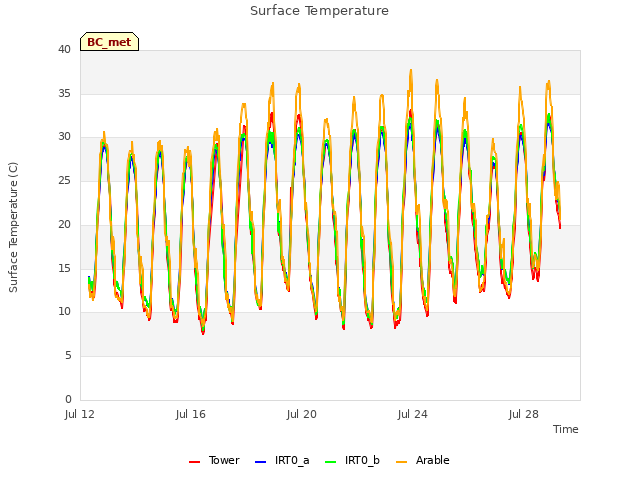
Task: Click the Jul 12 x-axis label
Action: pos(80,415)
